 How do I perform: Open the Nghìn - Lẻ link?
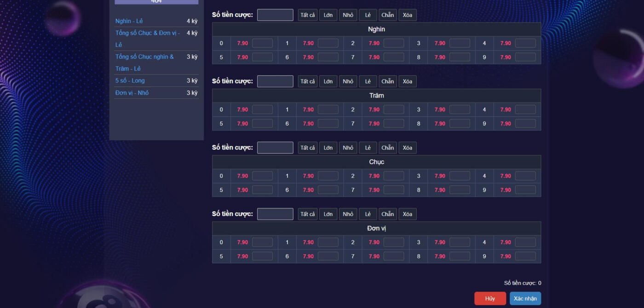pos(129,21)
